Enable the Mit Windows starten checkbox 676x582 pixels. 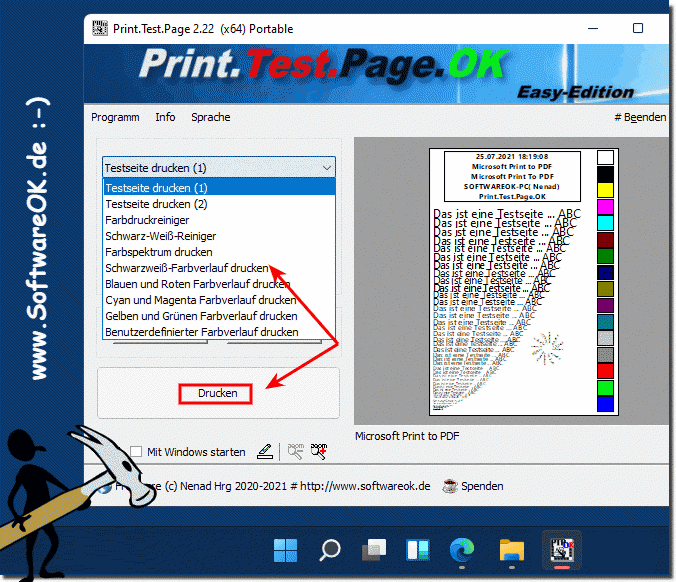[x=136, y=451]
